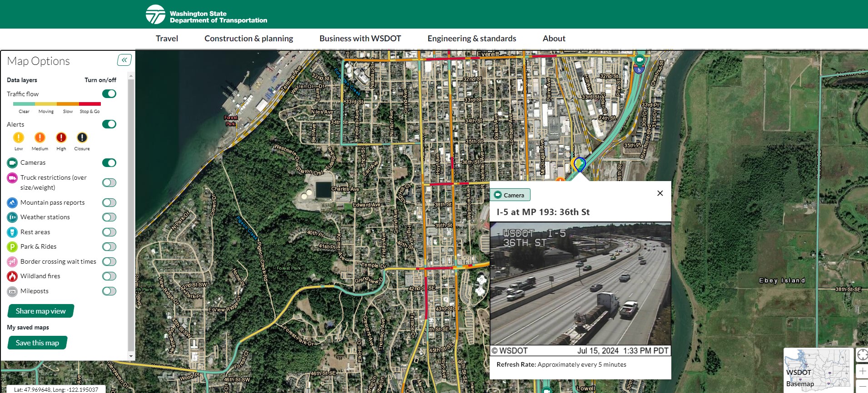
Task: Click the Stop & Go legend color
Action: pyautogui.click(x=90, y=104)
